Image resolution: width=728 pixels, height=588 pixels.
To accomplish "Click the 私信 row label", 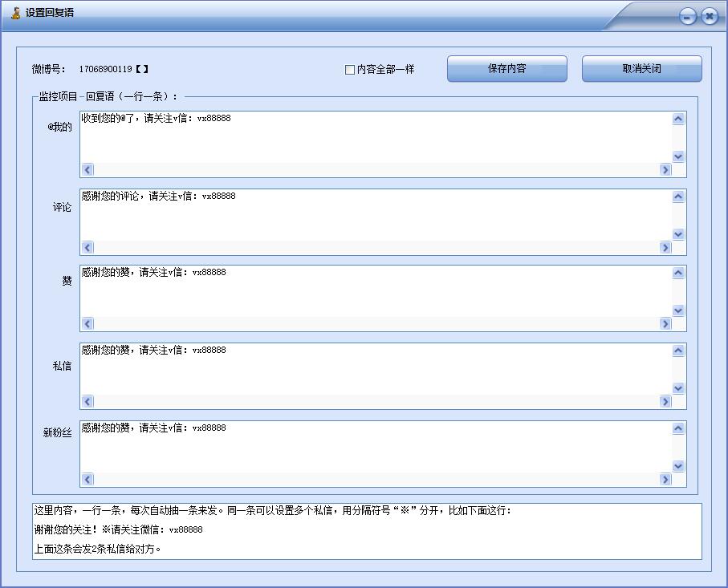I will 63,366.
